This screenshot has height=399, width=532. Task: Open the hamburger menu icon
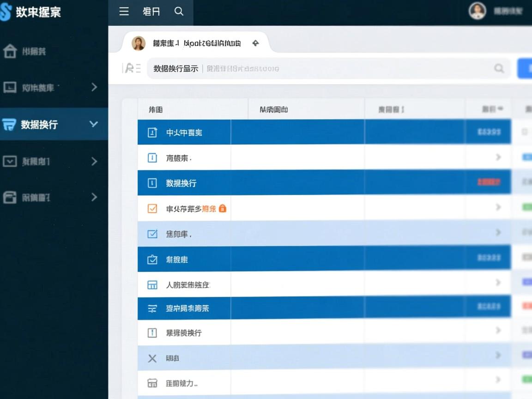124,12
